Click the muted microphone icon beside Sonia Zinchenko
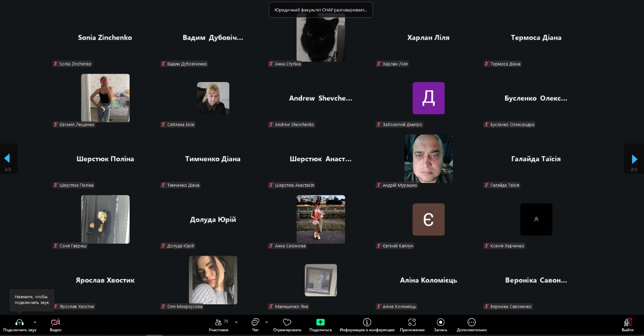Image resolution: width=644 pixels, height=336 pixels. 55,64
